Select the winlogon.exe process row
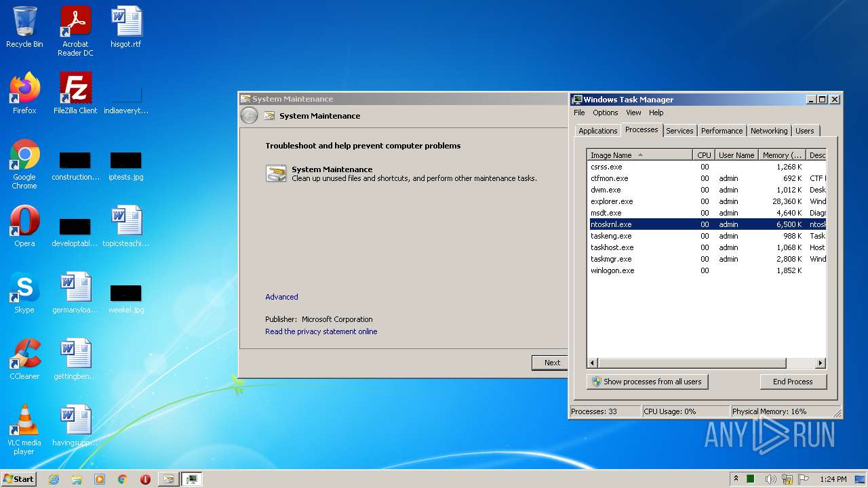 point(707,270)
